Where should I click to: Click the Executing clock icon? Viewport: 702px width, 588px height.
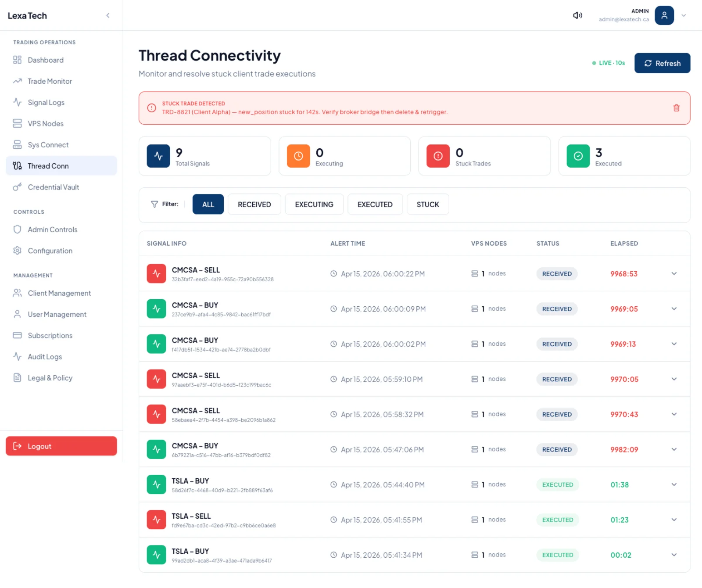(x=298, y=156)
